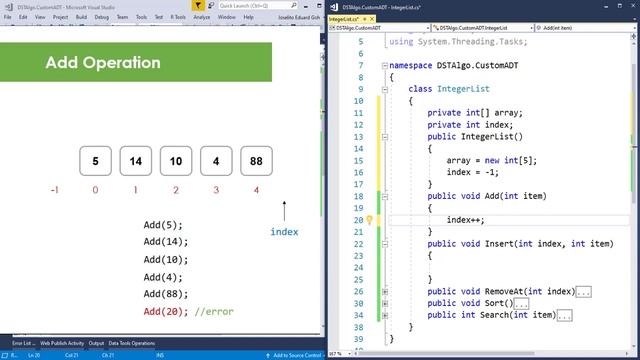This screenshot has width=640, height=360.
Task: Open the Debug menu
Action: (102, 17)
